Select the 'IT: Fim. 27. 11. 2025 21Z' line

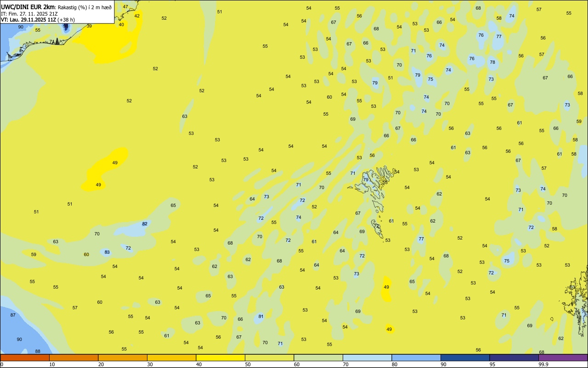pos(29,14)
